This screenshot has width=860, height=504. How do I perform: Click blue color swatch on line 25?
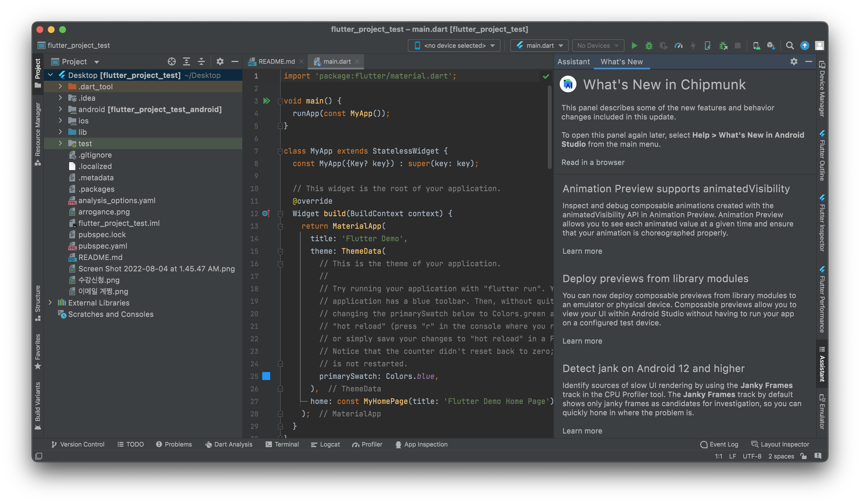266,376
